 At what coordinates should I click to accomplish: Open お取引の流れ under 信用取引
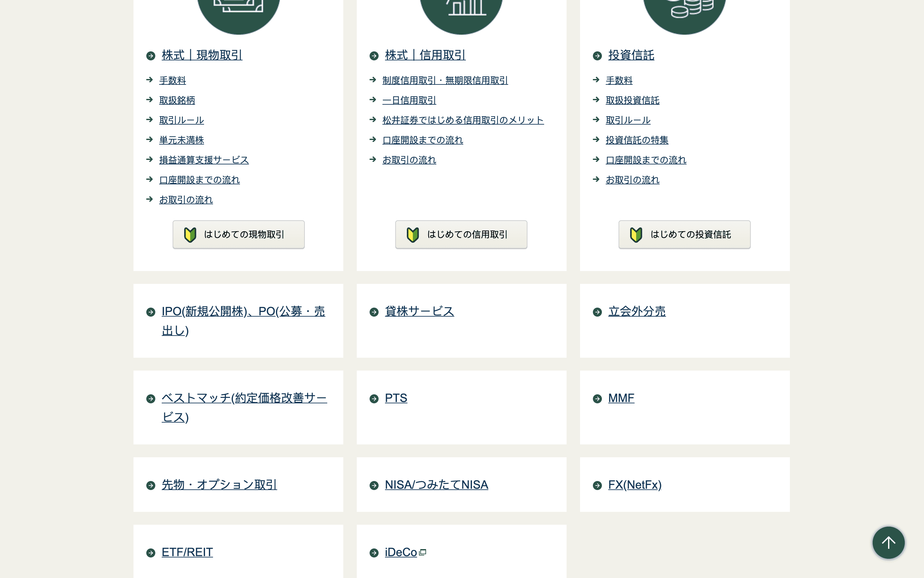tap(409, 160)
